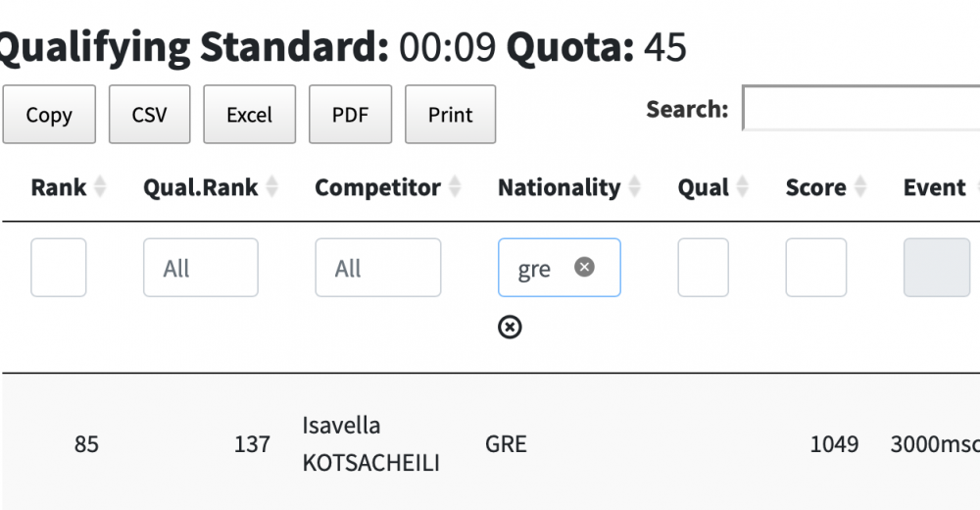This screenshot has width=980, height=510.
Task: Click the Score filter box
Action: point(815,268)
